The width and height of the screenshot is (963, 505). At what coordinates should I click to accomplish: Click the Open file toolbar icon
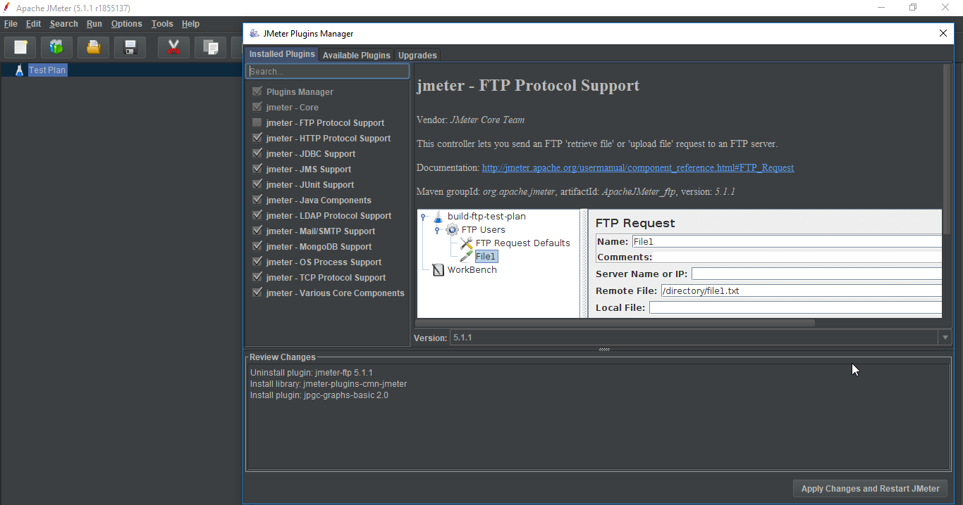pyautogui.click(x=93, y=47)
